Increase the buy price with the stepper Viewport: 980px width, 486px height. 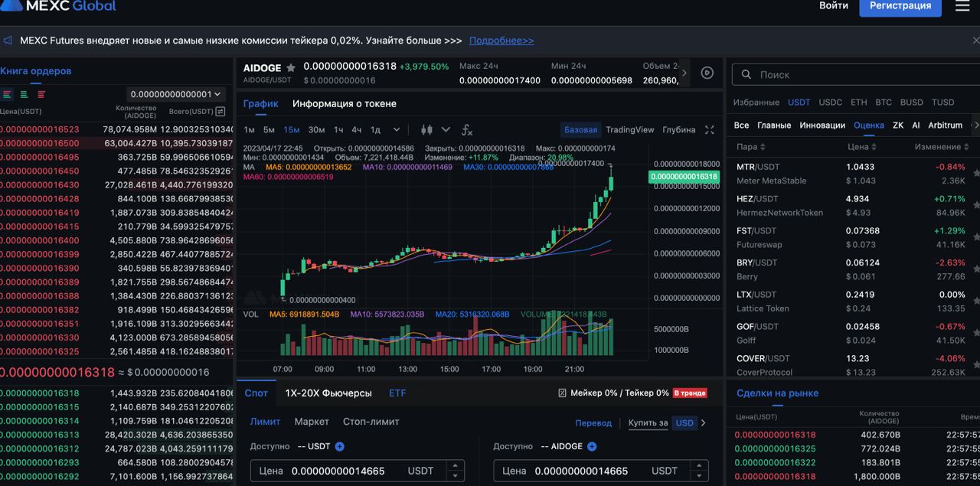[456, 465]
